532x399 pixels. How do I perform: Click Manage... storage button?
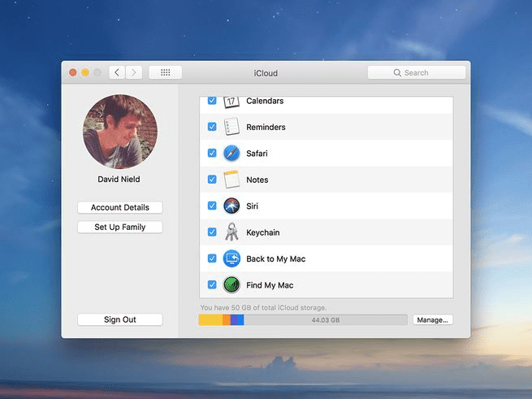(432, 320)
